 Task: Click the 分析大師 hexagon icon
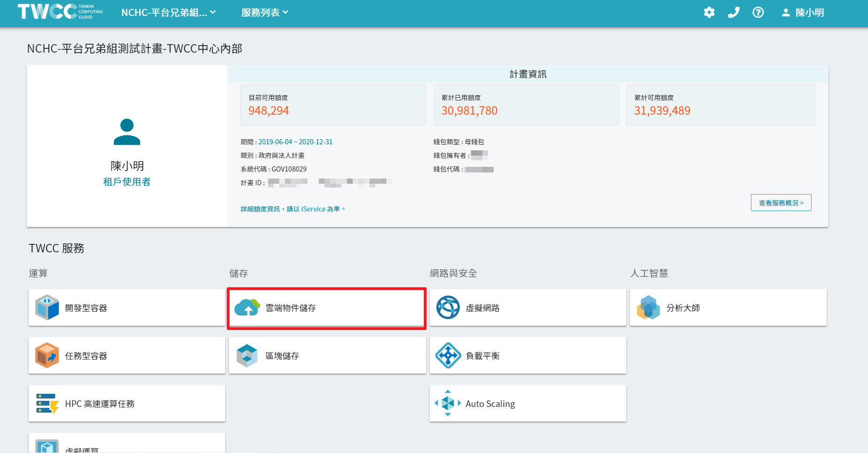(648, 308)
